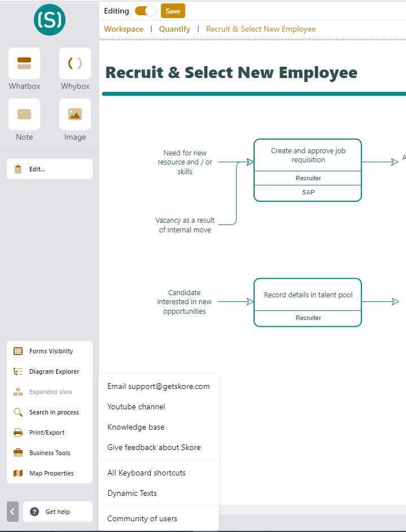Select Give feedback about Skore
The image size is (406, 532).
[x=159, y=448]
